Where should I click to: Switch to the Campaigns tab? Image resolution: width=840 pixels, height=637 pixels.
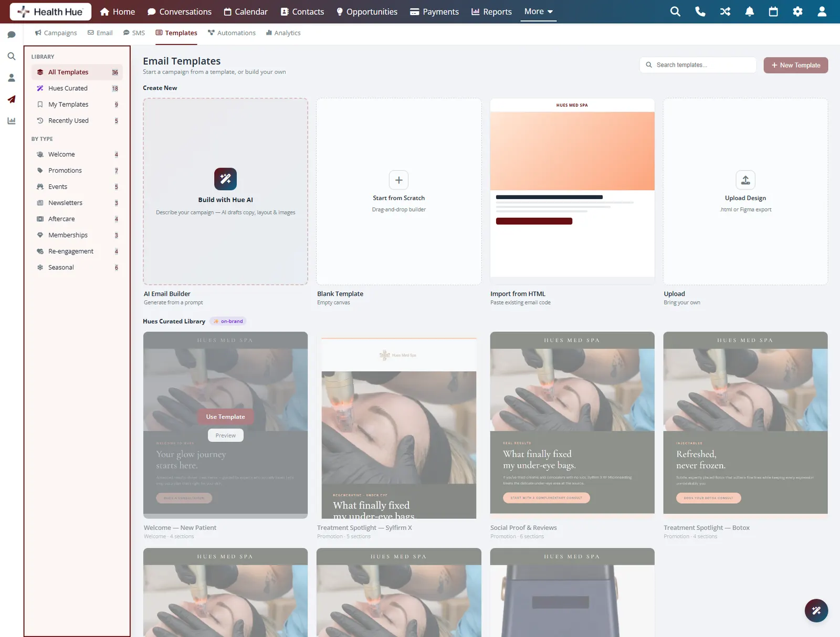tap(56, 33)
